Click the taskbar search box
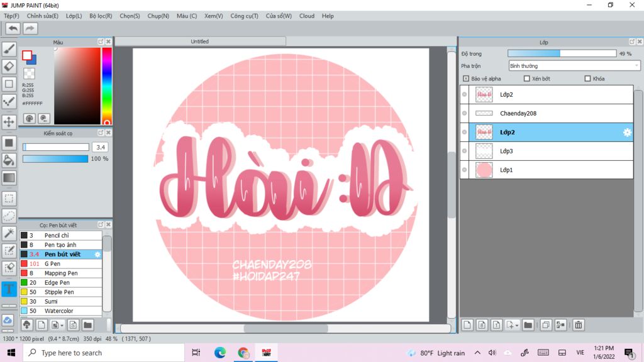This screenshot has height=362, width=644. pos(104,353)
